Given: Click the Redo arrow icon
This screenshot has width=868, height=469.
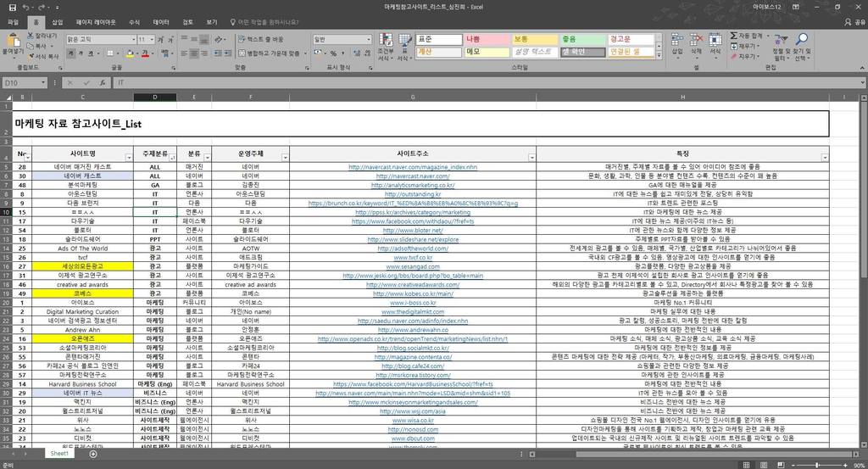Looking at the screenshot, I should coord(41,7).
